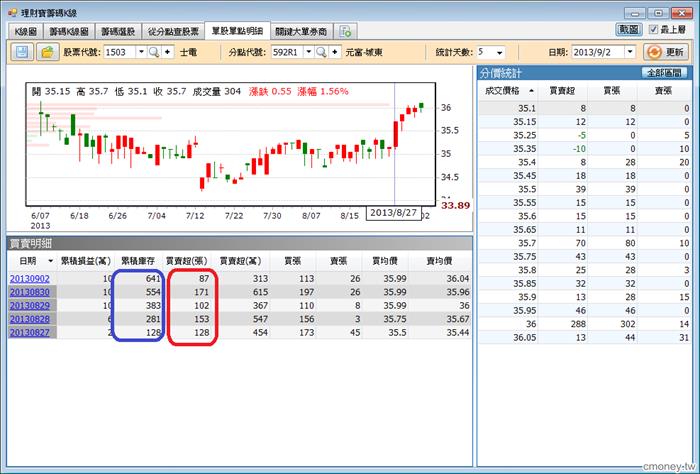Click the 賣均價 column header
The width and height of the screenshot is (700, 474).
(x=440, y=261)
